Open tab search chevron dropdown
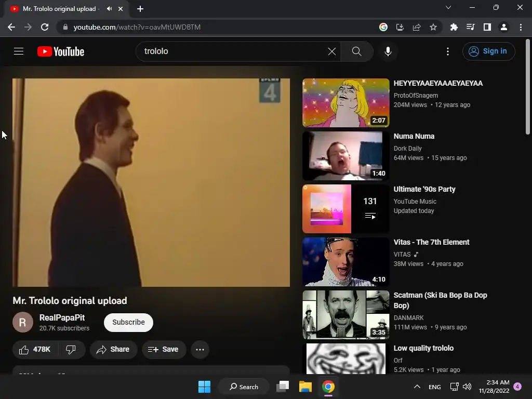 (x=448, y=7)
